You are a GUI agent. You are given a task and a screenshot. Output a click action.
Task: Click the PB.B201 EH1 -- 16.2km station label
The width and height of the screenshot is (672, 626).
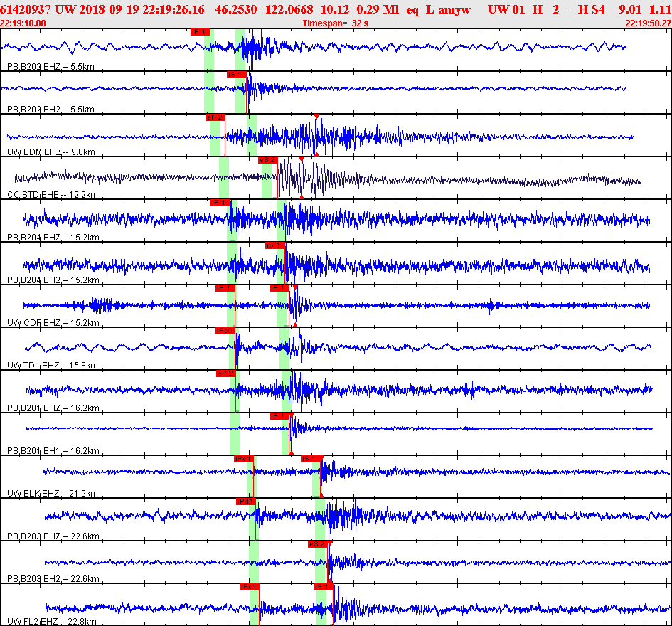pyautogui.click(x=53, y=450)
